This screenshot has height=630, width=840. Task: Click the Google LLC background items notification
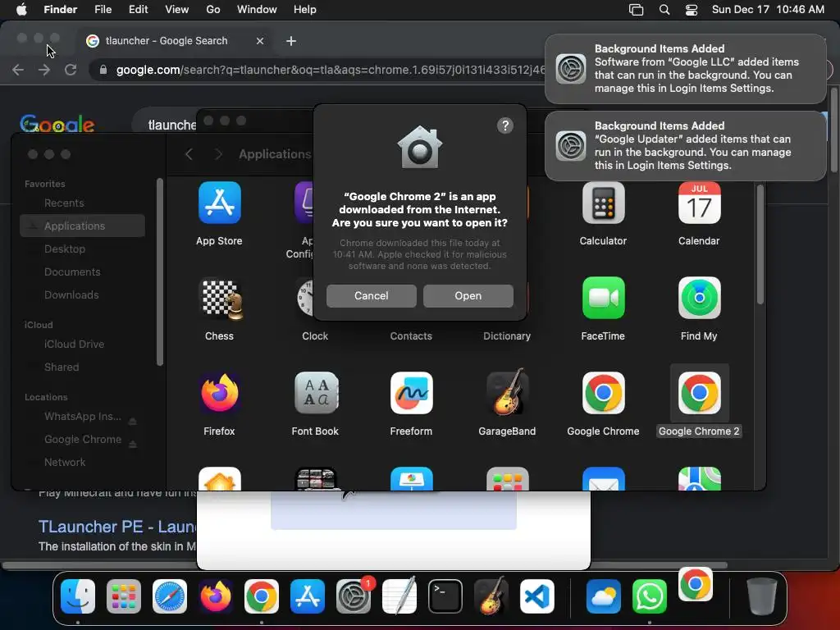click(x=685, y=69)
